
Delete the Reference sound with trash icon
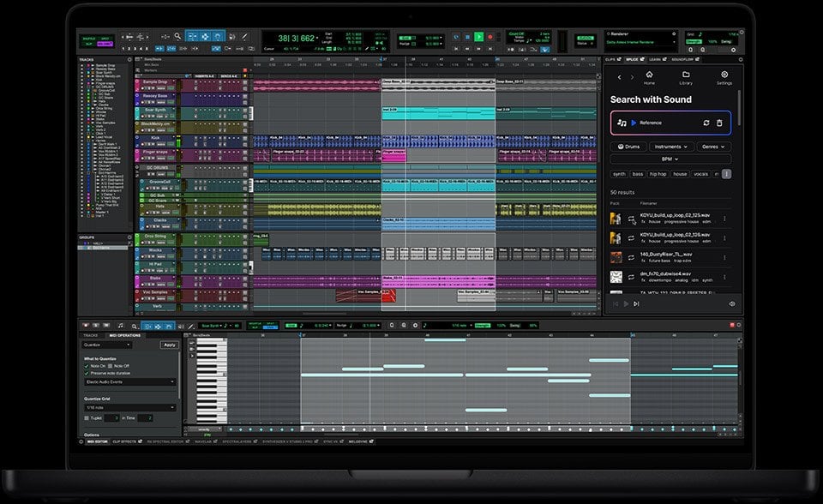click(x=719, y=123)
